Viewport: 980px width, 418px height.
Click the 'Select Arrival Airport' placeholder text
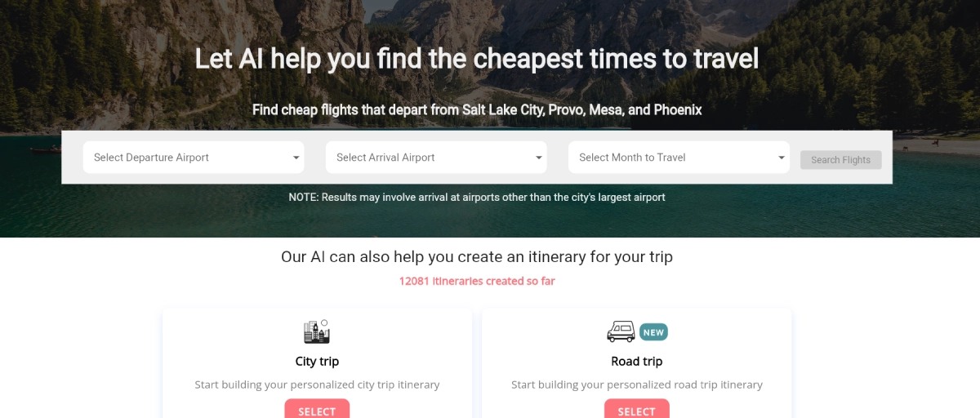coord(385,158)
